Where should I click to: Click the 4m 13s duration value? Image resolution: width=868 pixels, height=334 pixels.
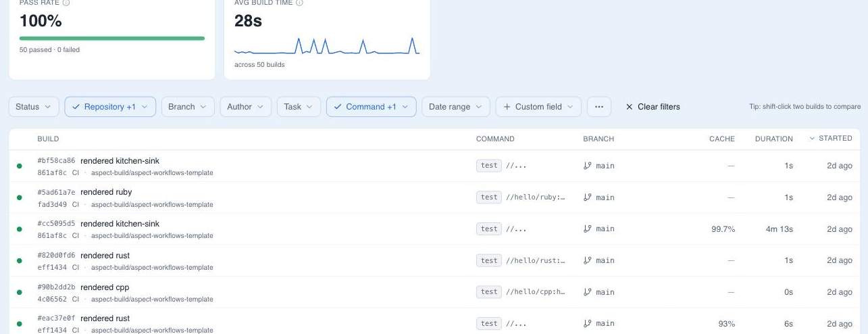[780, 229]
